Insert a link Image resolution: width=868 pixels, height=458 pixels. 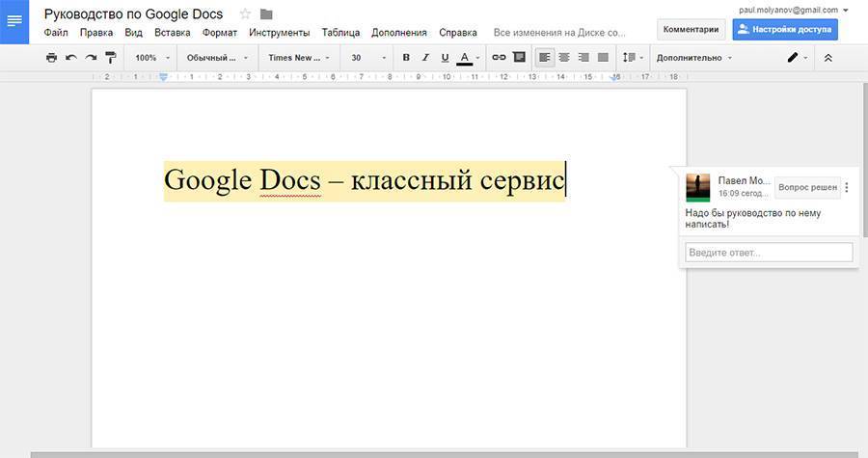point(499,58)
